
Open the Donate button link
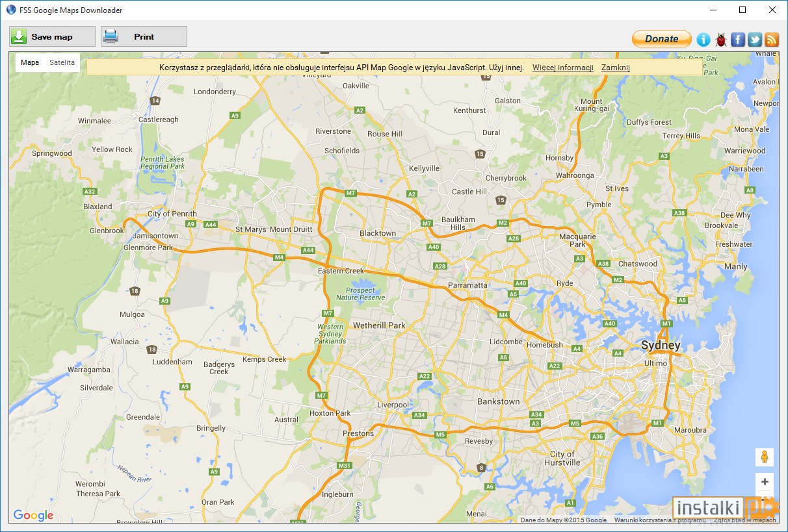(661, 39)
